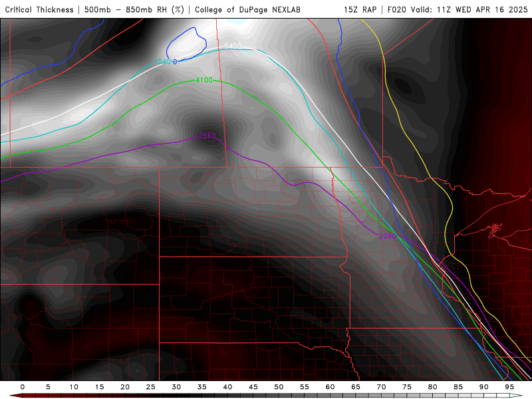Click the Isle Royale outline in Lake Superior

[495, 228]
